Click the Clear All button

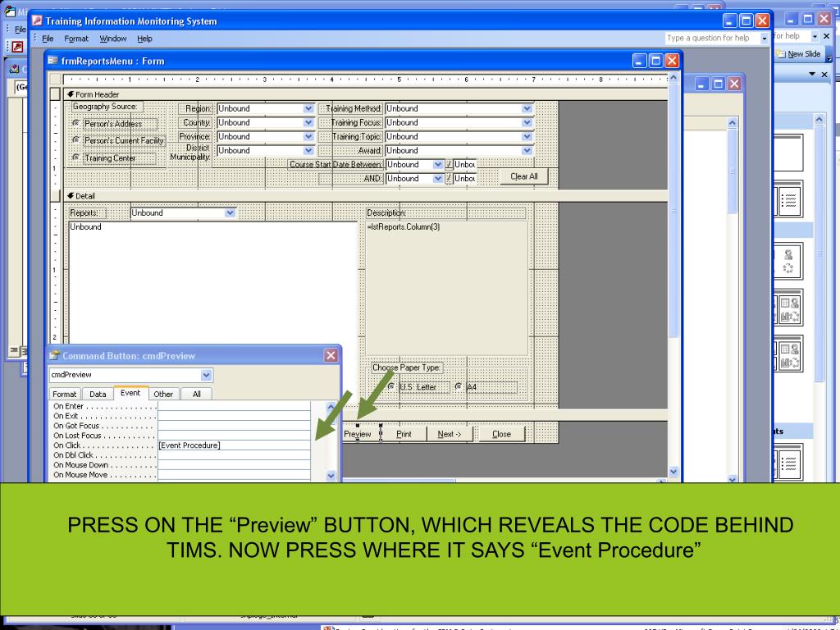tap(524, 177)
